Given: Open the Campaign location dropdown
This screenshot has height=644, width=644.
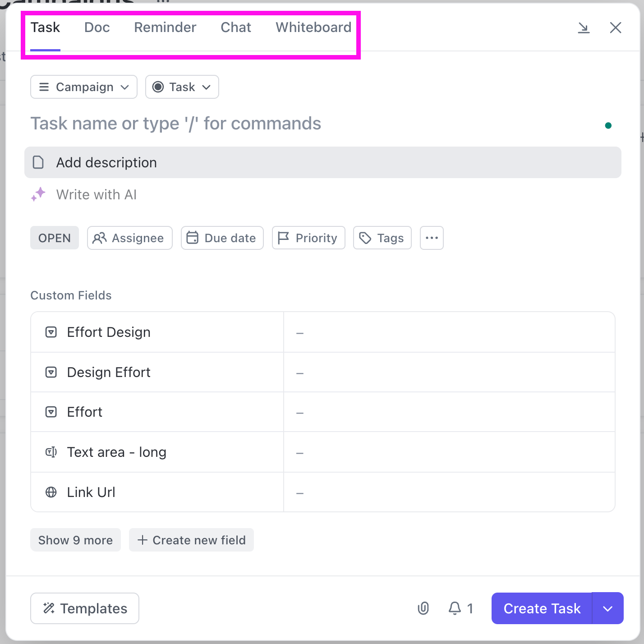Looking at the screenshot, I should point(83,87).
